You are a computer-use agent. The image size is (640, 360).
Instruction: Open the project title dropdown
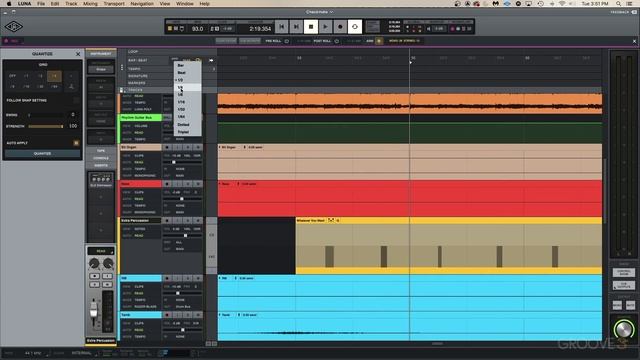pos(320,12)
